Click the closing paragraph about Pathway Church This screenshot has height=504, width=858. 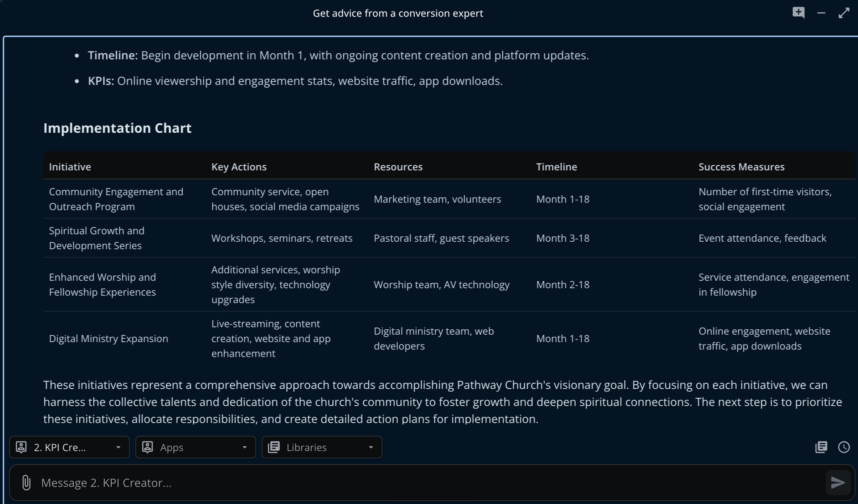tap(442, 402)
